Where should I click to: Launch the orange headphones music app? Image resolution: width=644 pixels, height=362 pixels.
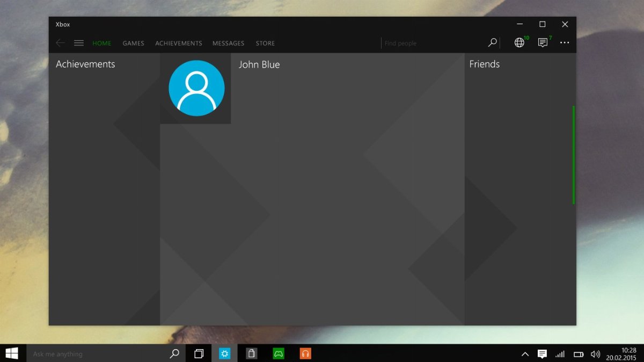305,354
